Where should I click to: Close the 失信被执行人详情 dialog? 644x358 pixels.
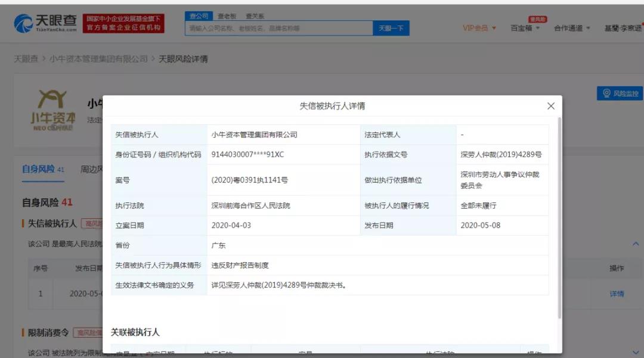(x=551, y=106)
